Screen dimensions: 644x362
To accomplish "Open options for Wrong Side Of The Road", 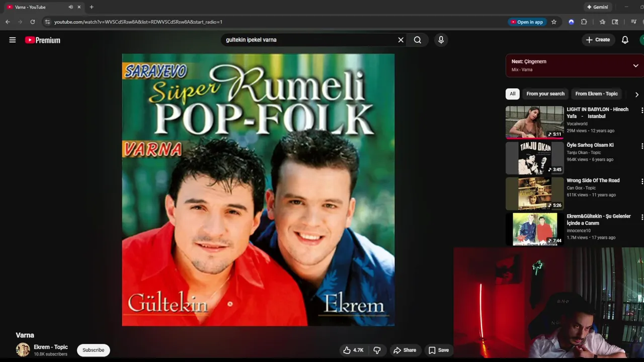I will 641,181.
